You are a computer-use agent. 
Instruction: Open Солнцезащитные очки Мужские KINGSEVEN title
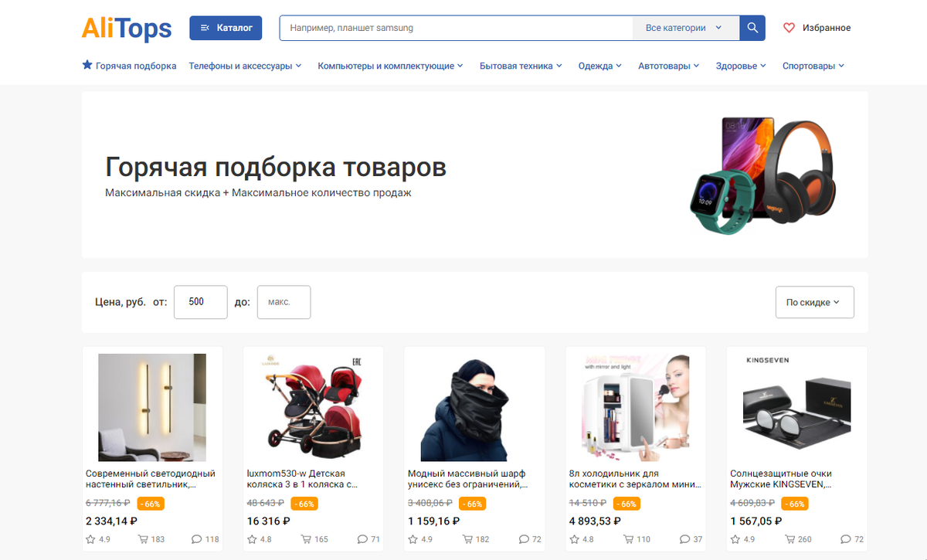(781, 479)
